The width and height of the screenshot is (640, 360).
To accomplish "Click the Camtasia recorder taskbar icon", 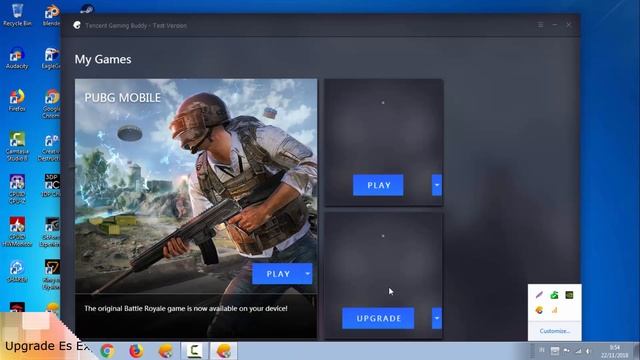I will click(195, 351).
